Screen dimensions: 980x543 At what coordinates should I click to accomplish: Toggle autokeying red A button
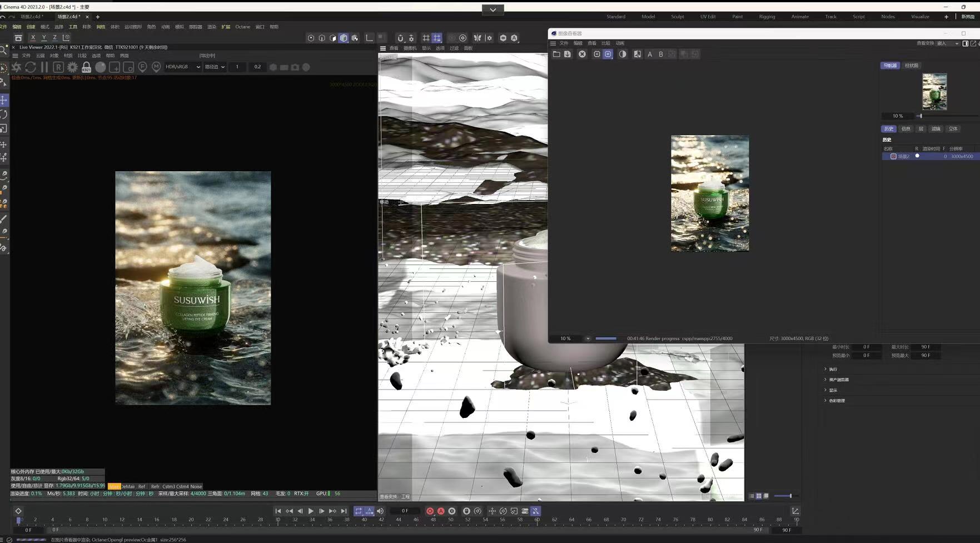pos(441,511)
